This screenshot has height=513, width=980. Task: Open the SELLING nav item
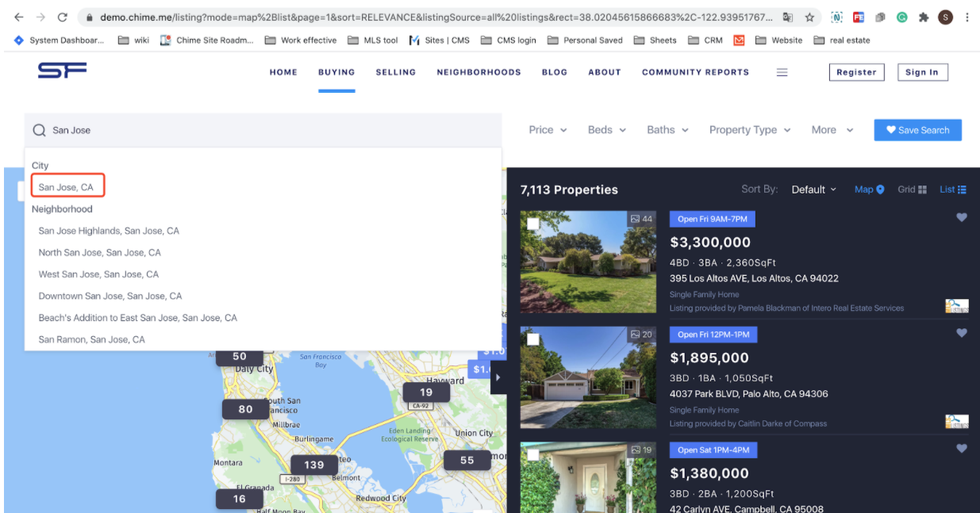(396, 72)
